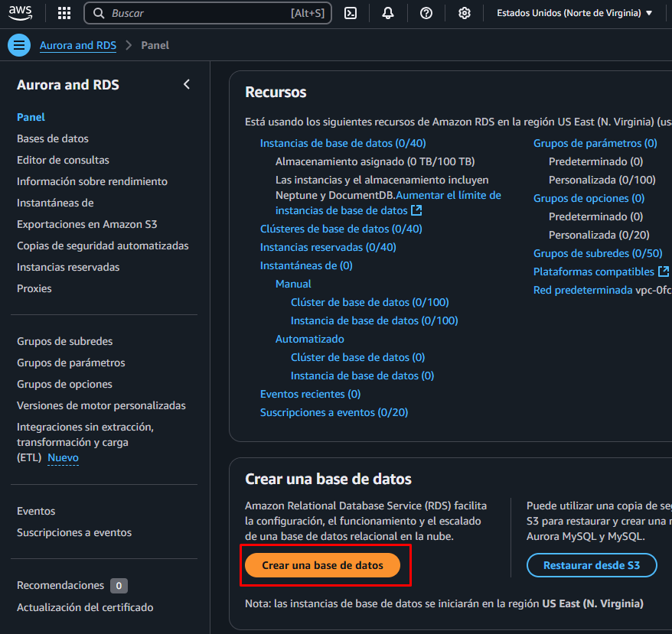
Task: Click the Automatizado snapshots link
Action: click(x=310, y=340)
